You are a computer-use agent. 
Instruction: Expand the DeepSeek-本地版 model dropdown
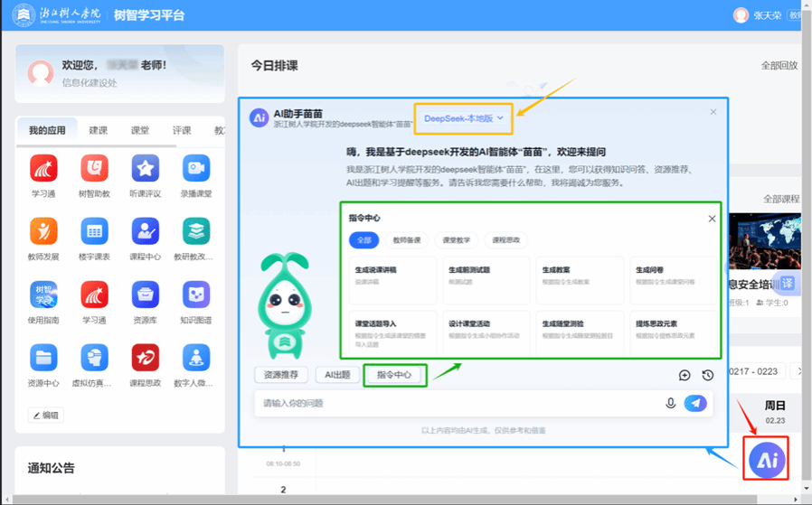[464, 118]
